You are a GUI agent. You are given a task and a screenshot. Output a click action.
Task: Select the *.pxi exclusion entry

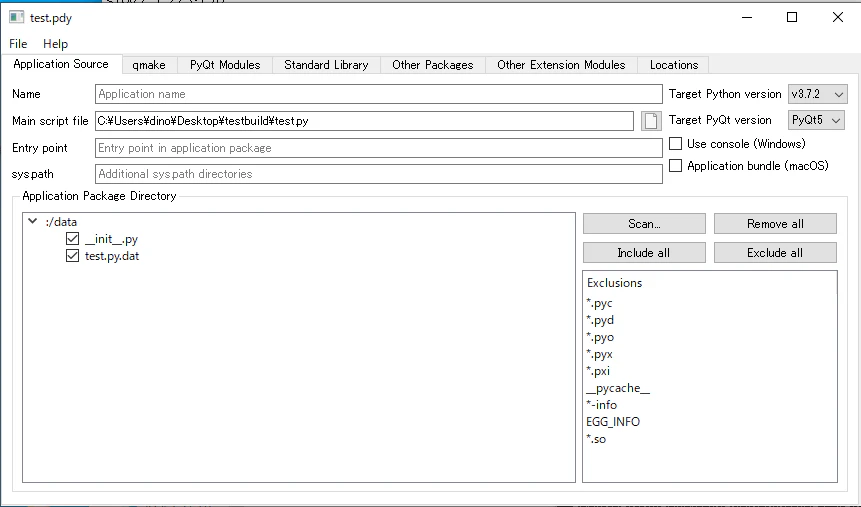coord(598,371)
